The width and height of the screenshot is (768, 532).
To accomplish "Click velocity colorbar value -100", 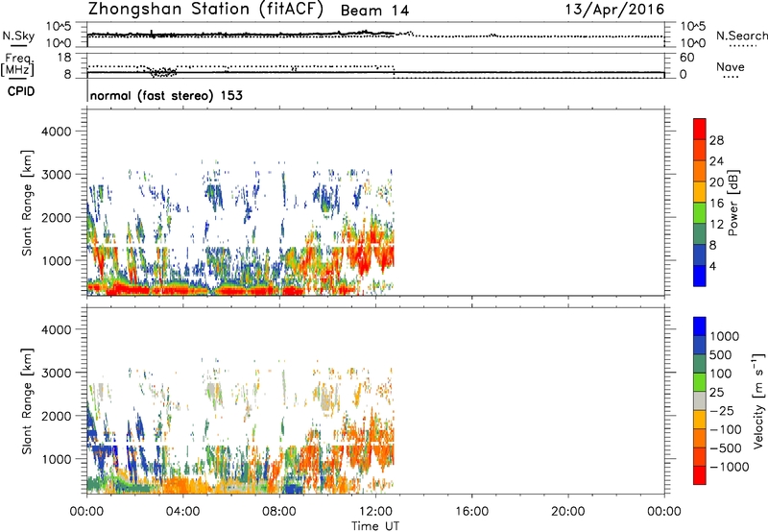I will pos(726,429).
